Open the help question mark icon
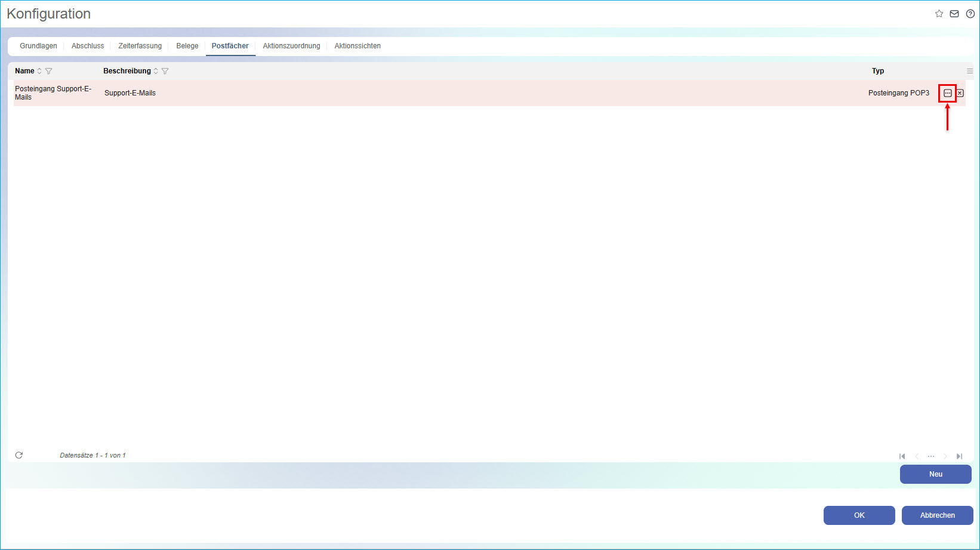 click(x=970, y=14)
